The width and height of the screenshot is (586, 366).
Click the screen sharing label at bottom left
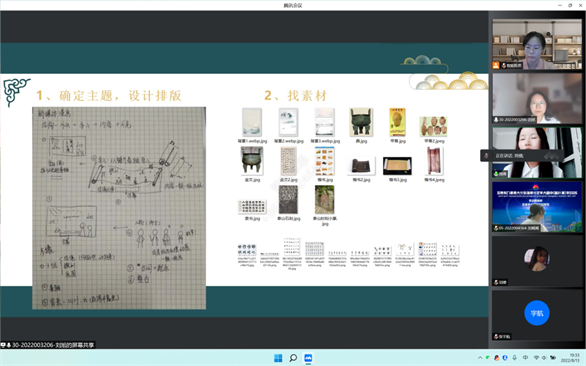pos(47,345)
